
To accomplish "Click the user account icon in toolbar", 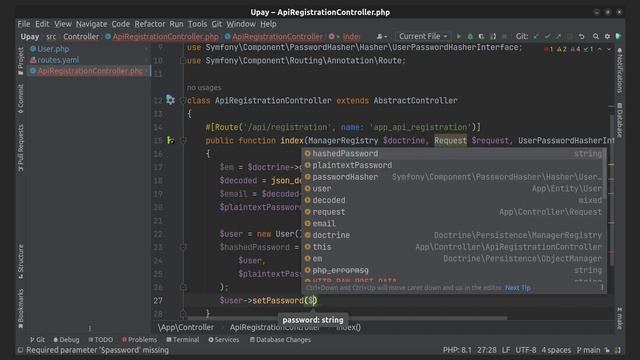I will coord(382,36).
